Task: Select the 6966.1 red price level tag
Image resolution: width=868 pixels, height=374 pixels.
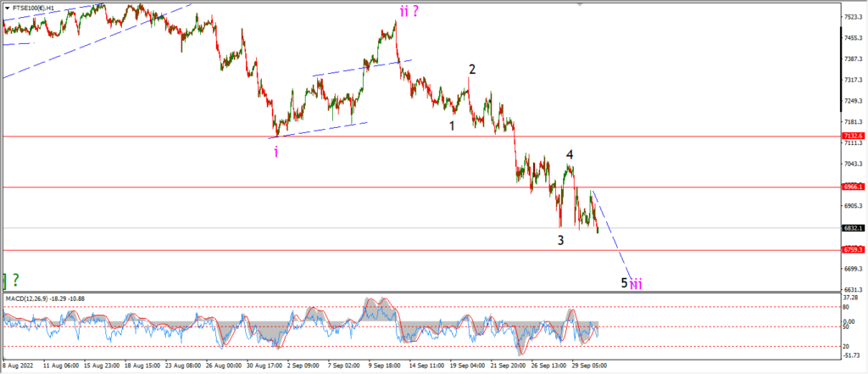Action: click(x=853, y=187)
